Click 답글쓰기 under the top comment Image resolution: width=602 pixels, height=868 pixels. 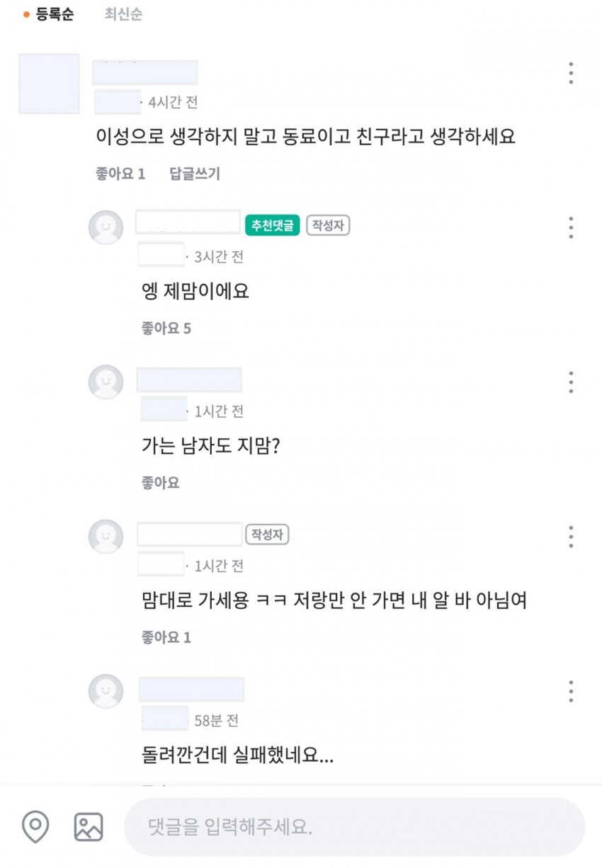[x=195, y=173]
